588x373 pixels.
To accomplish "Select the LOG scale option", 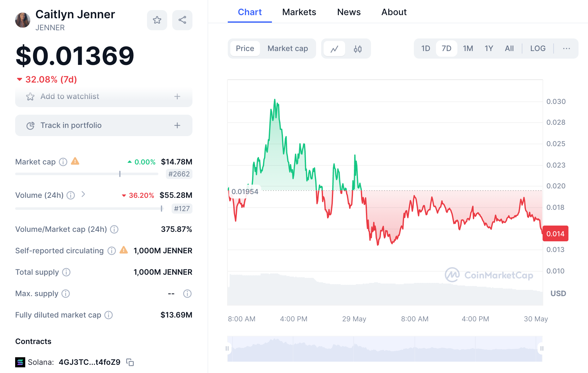I will pos(538,49).
